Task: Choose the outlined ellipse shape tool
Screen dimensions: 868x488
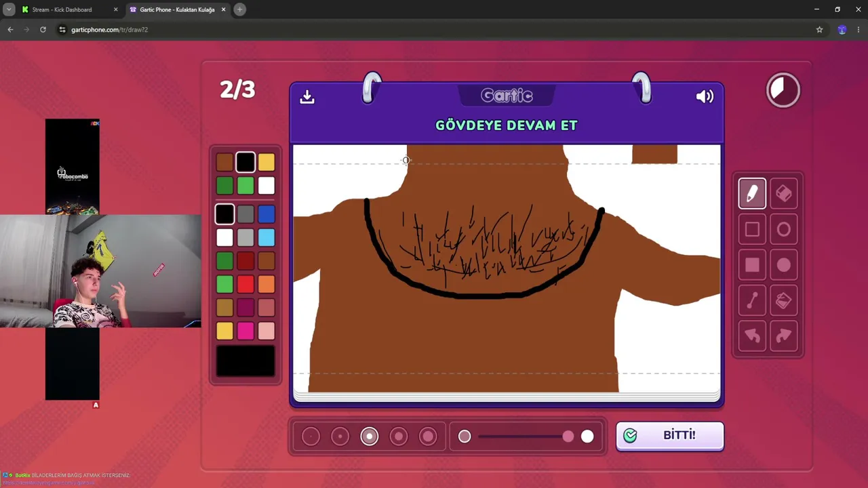Action: coord(783,230)
